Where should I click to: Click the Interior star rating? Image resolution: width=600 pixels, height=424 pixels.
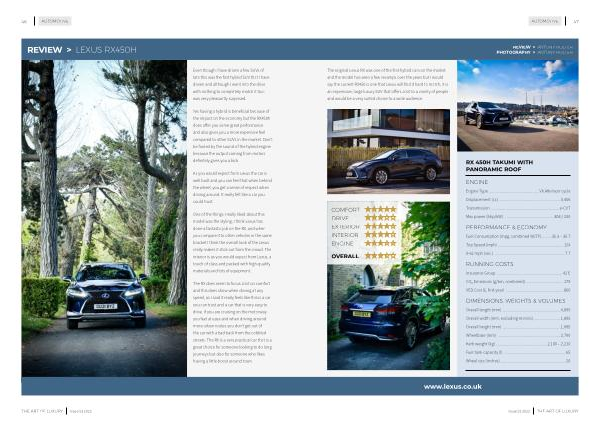pos(380,235)
